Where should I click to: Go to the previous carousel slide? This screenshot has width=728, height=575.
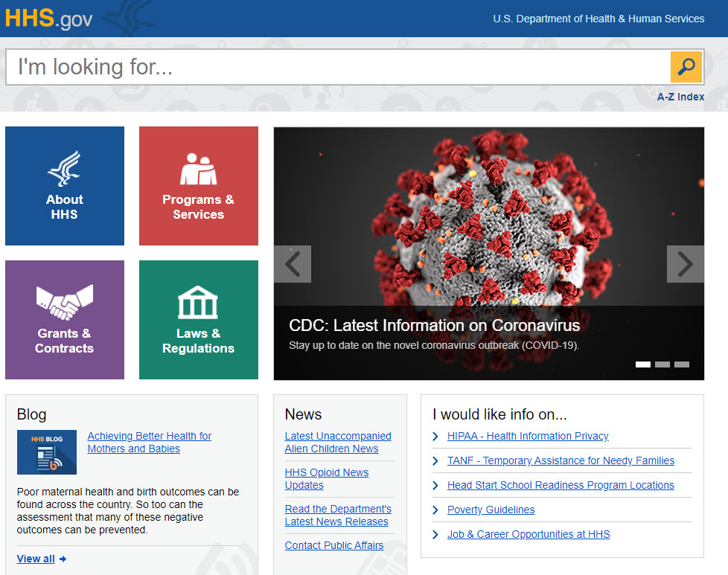pyautogui.click(x=293, y=264)
